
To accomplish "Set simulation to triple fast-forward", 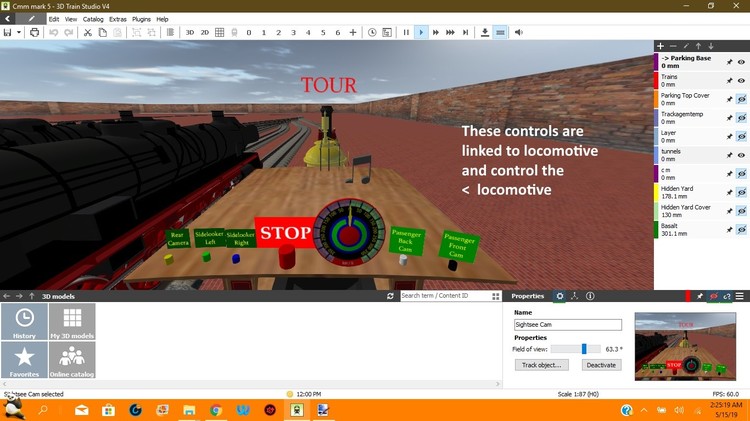I will click(451, 33).
